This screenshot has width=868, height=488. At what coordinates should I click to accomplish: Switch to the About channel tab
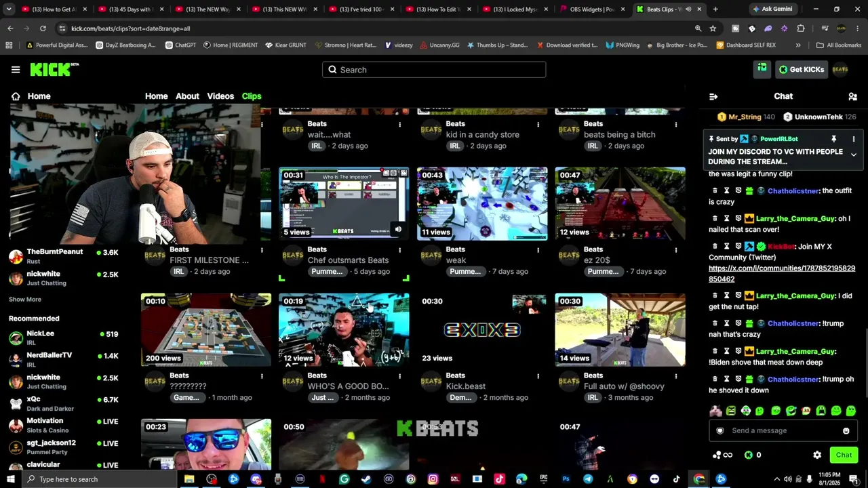click(x=187, y=96)
